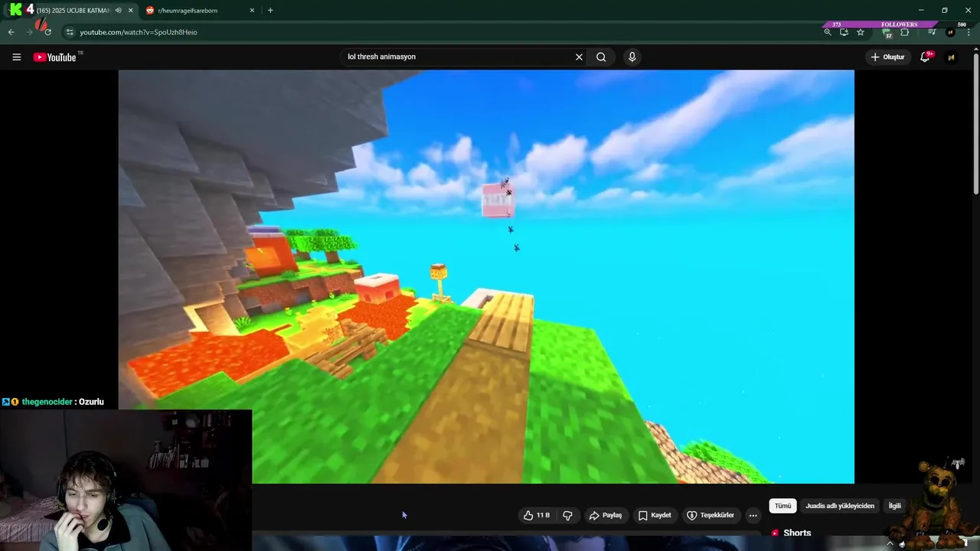Open the YouTube hamburger guide menu

[x=16, y=57]
